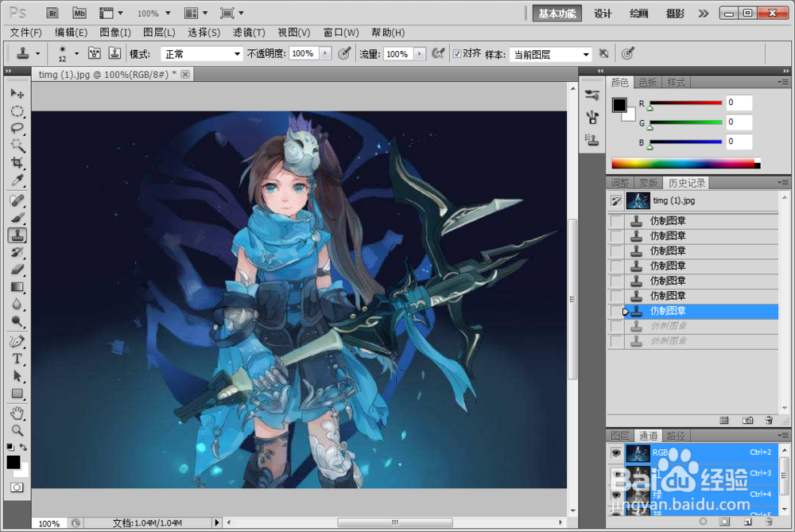Select the Crop tool
Viewport: 795px width, 532px height.
[x=17, y=163]
